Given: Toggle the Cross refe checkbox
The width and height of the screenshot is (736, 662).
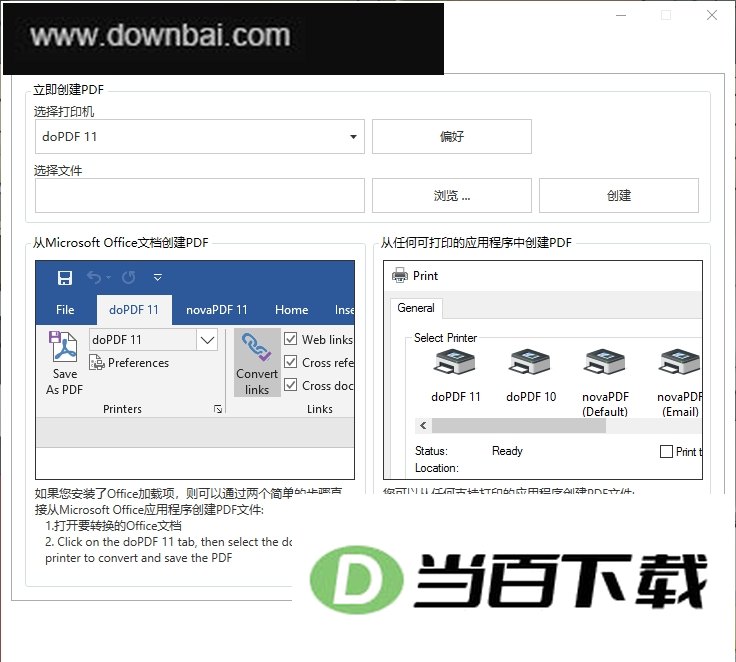Looking at the screenshot, I should [x=291, y=362].
